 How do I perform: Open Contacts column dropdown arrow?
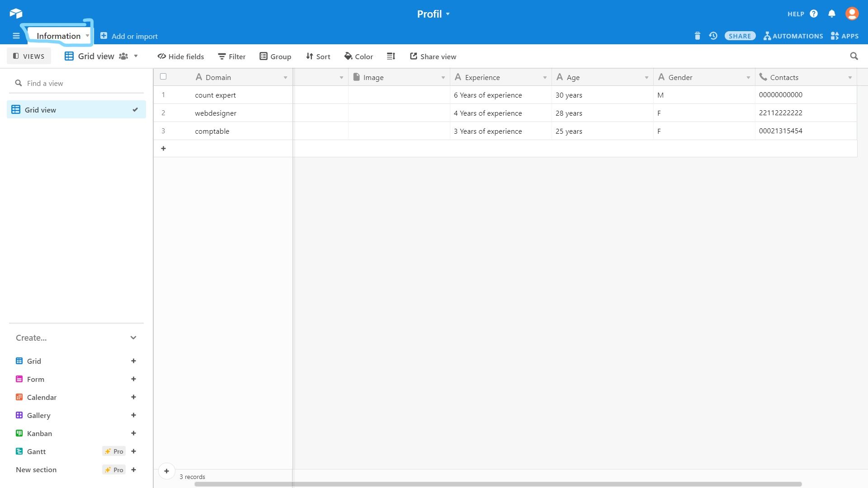[850, 78]
